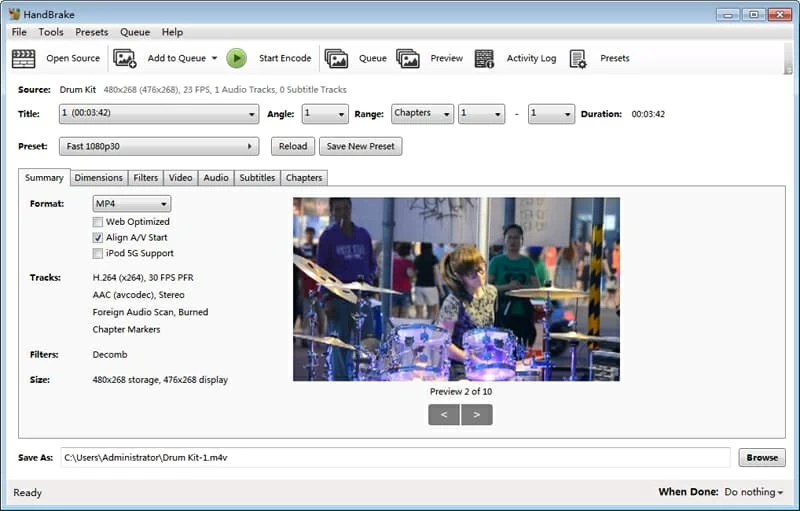Open the Tools menu
This screenshot has height=511, width=800.
click(51, 32)
